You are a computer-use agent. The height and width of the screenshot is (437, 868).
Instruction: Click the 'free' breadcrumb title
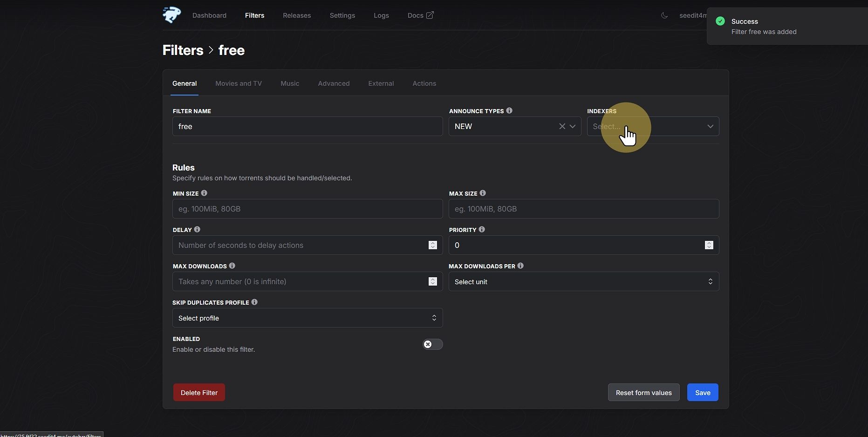point(232,50)
